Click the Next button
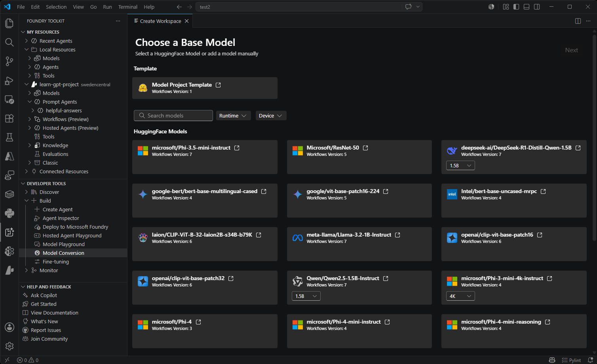597x364 pixels. click(571, 50)
